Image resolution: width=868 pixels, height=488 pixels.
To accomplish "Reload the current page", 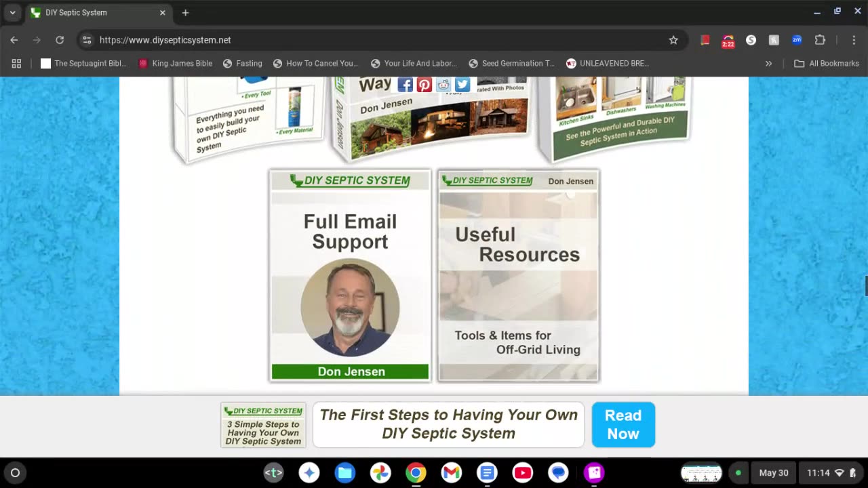I will pyautogui.click(x=60, y=40).
